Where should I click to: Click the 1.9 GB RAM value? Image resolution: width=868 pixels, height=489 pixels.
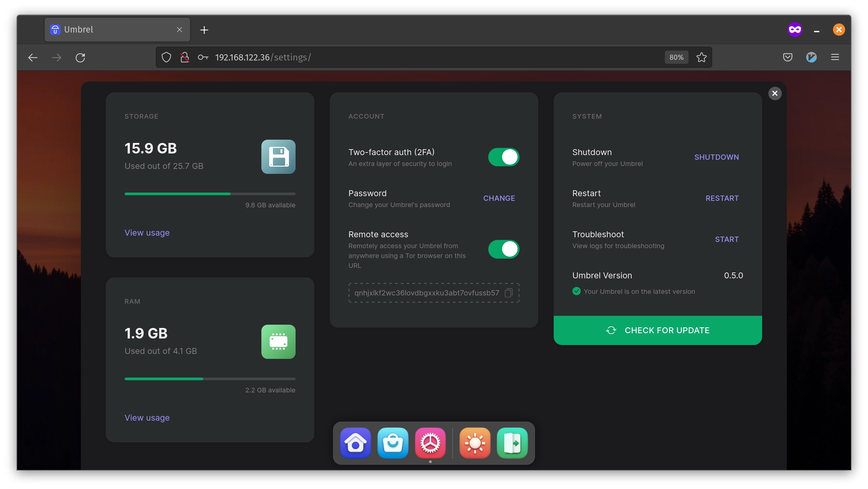(146, 334)
